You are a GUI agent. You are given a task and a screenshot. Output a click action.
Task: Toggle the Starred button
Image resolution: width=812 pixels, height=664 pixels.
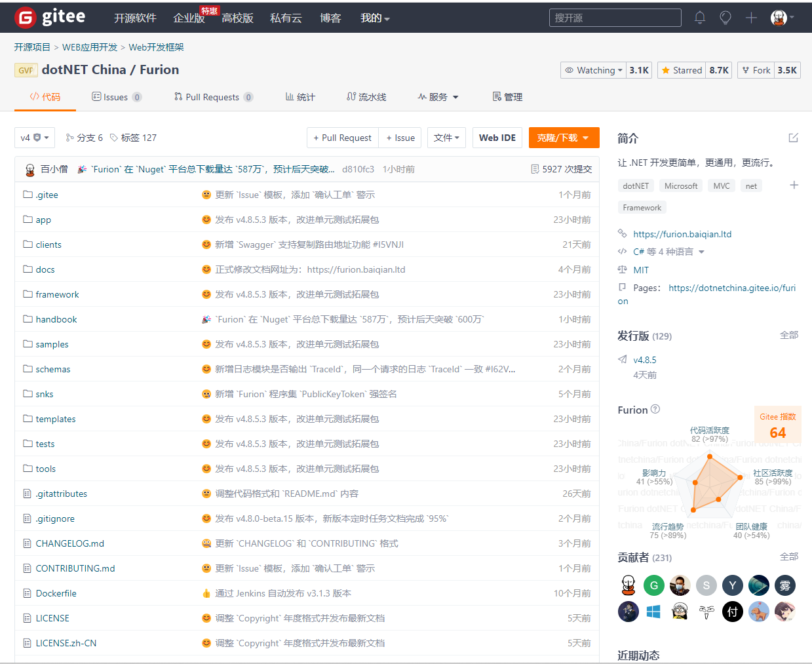[x=682, y=70]
